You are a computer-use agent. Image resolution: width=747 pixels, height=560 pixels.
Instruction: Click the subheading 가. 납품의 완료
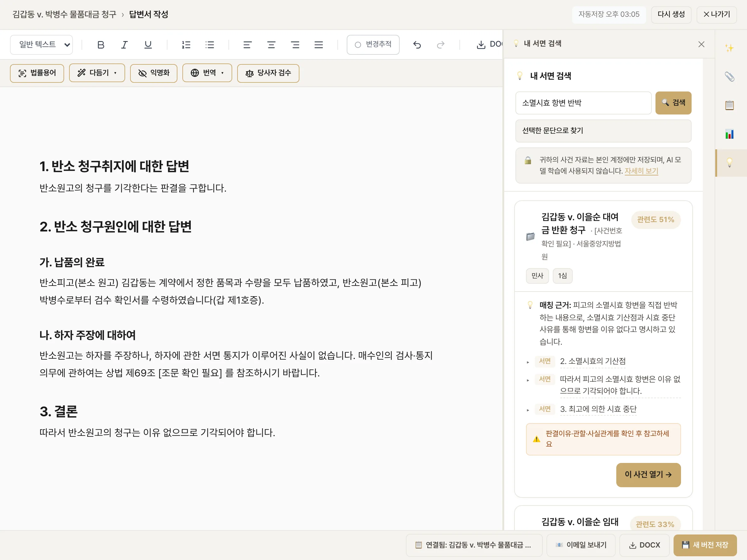click(72, 262)
